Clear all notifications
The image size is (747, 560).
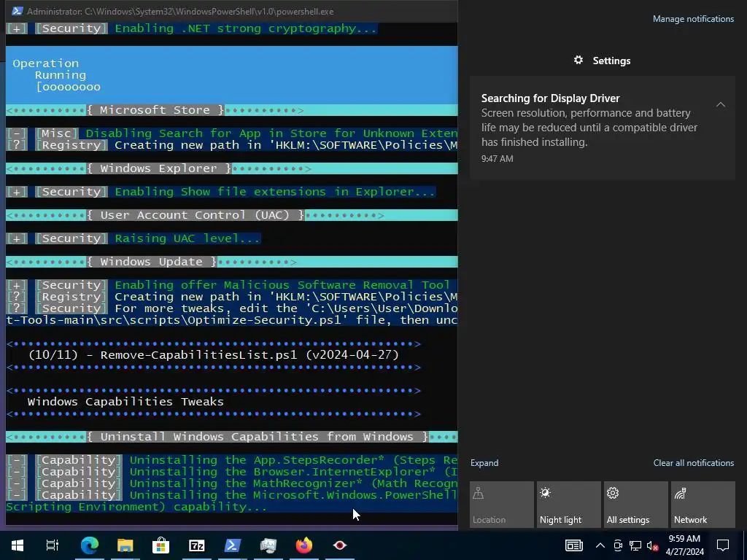tap(694, 463)
